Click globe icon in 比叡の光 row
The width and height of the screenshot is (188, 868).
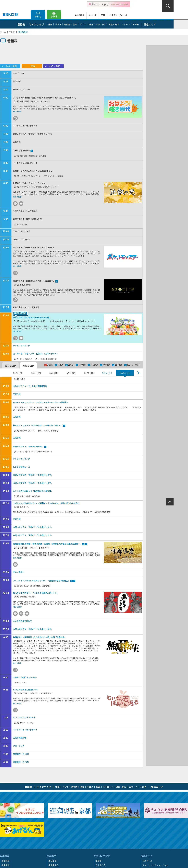(15, 204)
